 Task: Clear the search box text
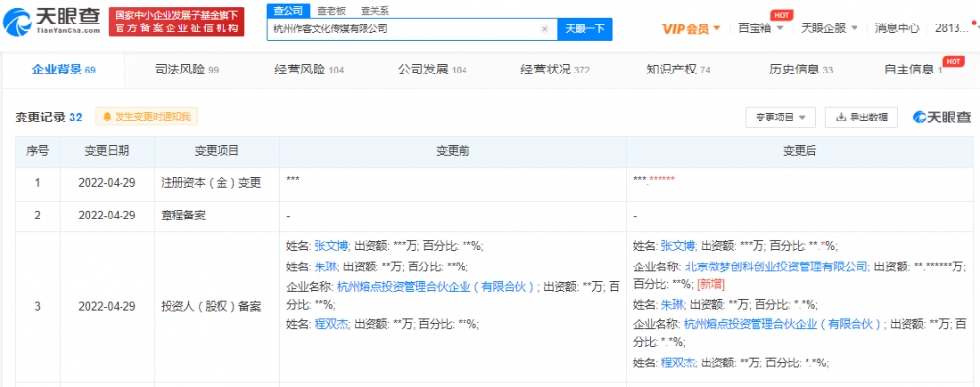click(x=544, y=28)
